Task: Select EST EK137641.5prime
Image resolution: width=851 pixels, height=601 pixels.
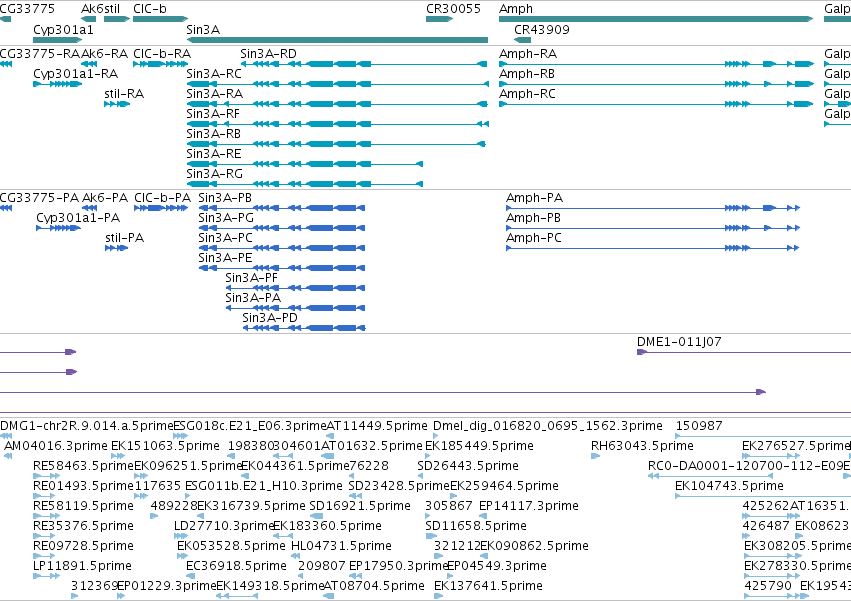Action: click(439, 596)
